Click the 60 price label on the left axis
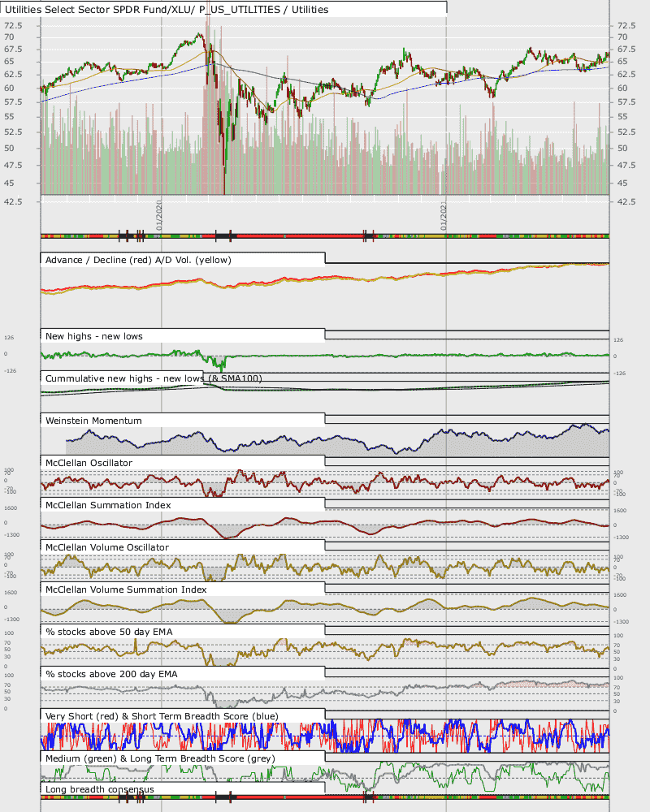The height and width of the screenshot is (812, 650). (9, 88)
